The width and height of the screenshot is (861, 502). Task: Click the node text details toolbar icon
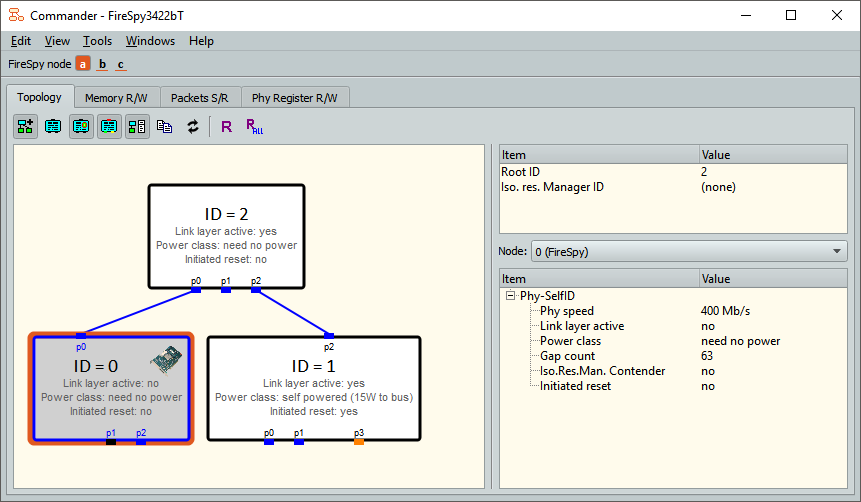tap(53, 127)
